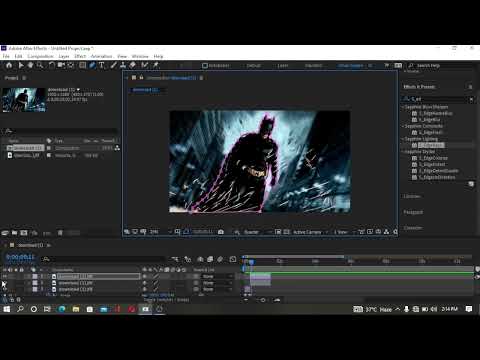Delete selected project item with trash icon
This screenshot has height=360, width=480.
(60, 233)
